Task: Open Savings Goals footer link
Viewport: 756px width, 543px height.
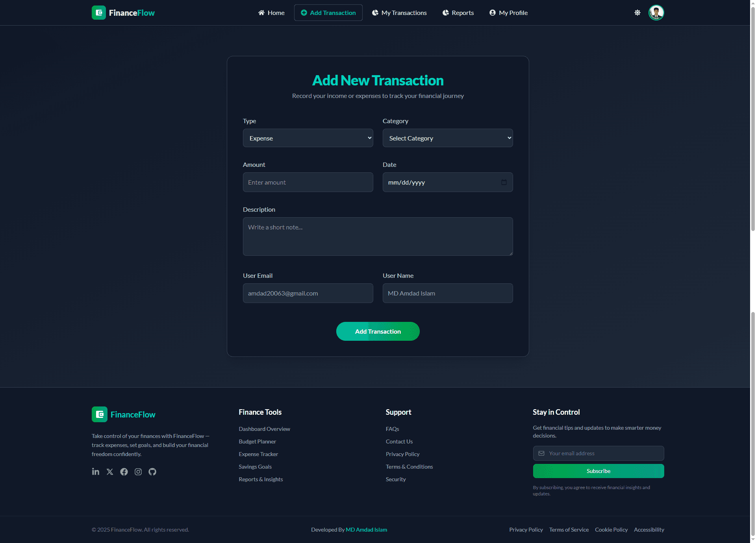Action: (255, 467)
